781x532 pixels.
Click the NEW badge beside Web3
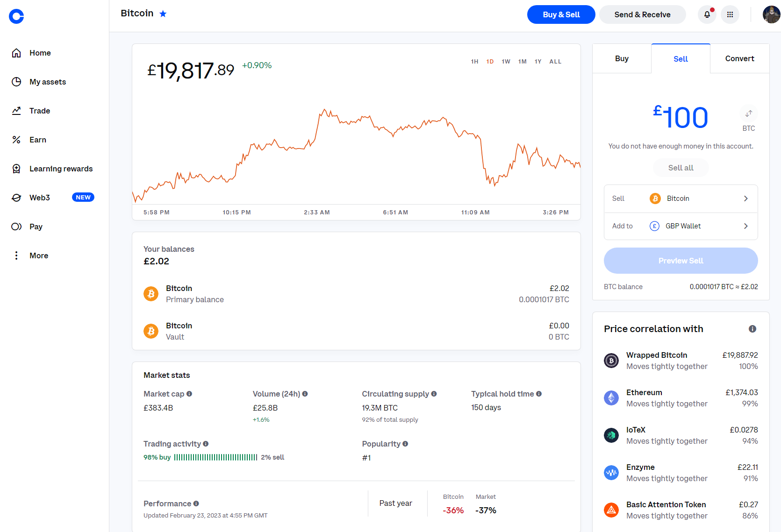[83, 197]
